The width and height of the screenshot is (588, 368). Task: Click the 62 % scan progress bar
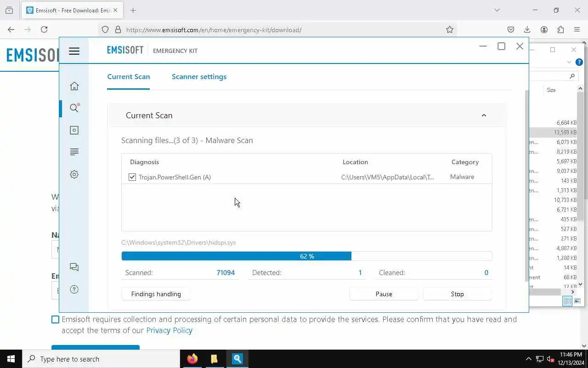tap(307, 256)
